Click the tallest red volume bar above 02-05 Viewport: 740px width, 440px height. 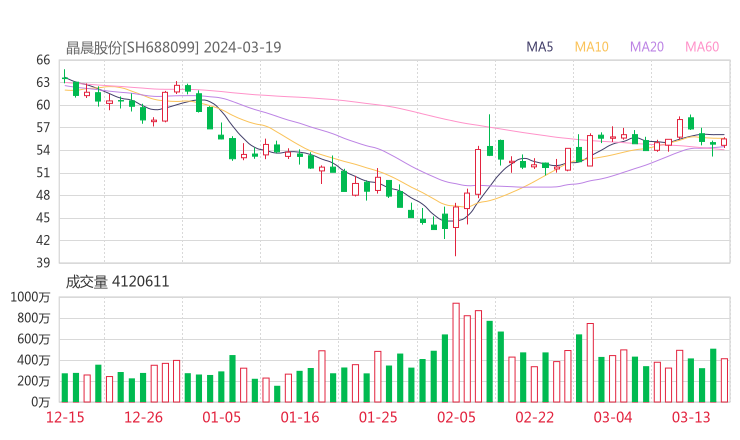pos(456,353)
